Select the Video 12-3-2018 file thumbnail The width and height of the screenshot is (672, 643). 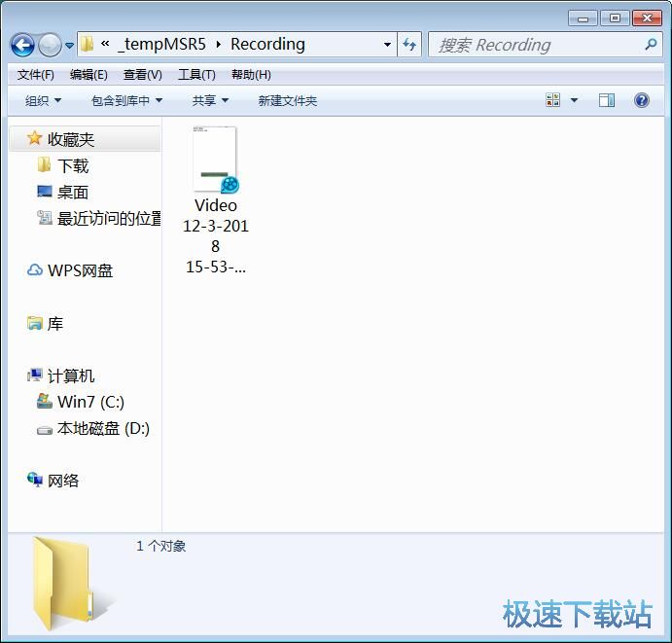214,159
